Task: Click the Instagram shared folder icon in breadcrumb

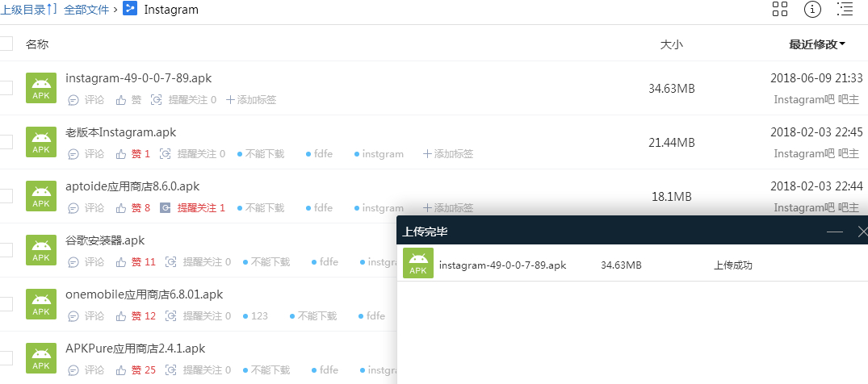Action: pos(130,9)
